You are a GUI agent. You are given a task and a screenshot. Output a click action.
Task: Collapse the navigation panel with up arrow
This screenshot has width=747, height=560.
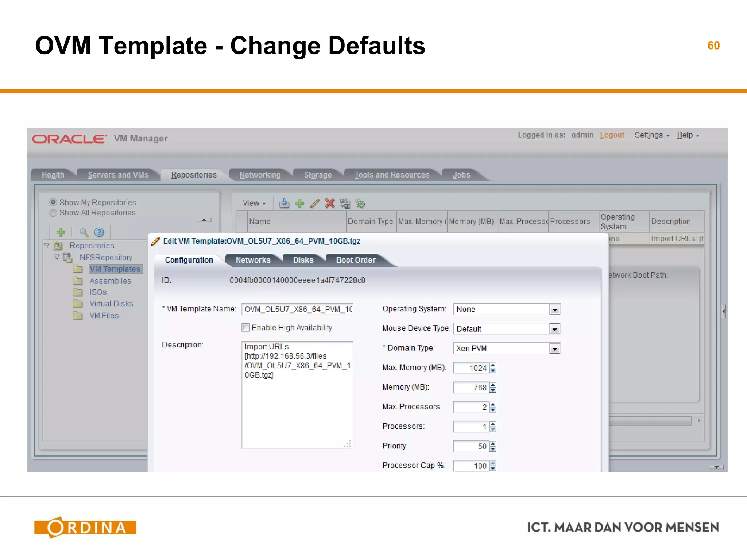pos(204,220)
